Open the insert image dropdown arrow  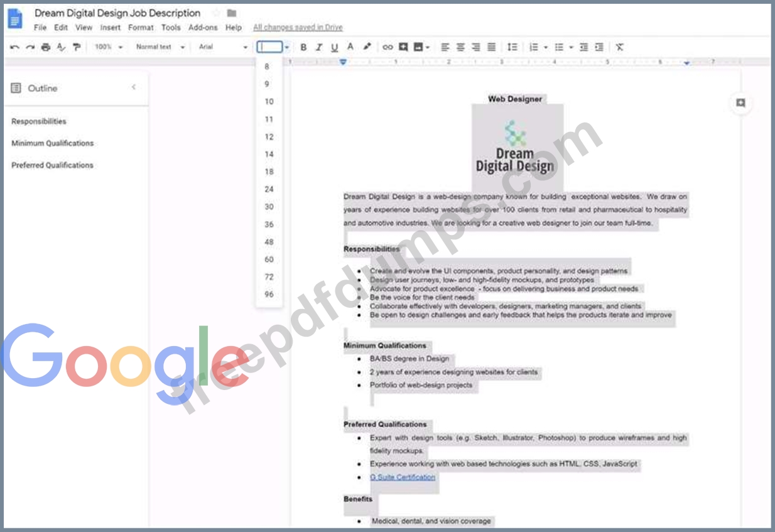point(428,47)
